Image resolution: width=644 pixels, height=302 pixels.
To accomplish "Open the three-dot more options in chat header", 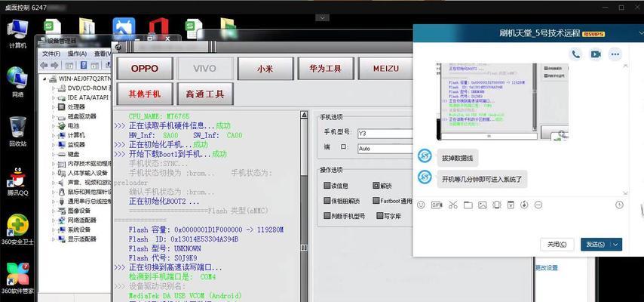I will tap(615, 54).
